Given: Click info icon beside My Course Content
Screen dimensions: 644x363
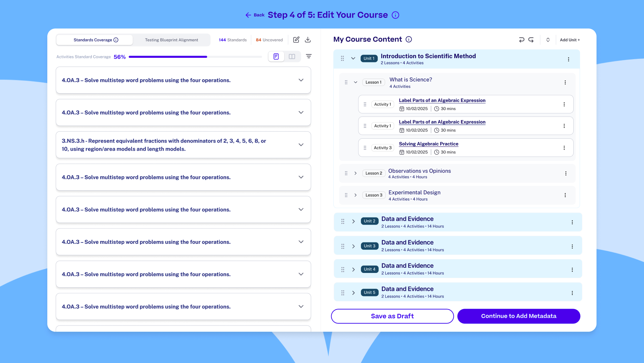Looking at the screenshot, I should point(409,39).
